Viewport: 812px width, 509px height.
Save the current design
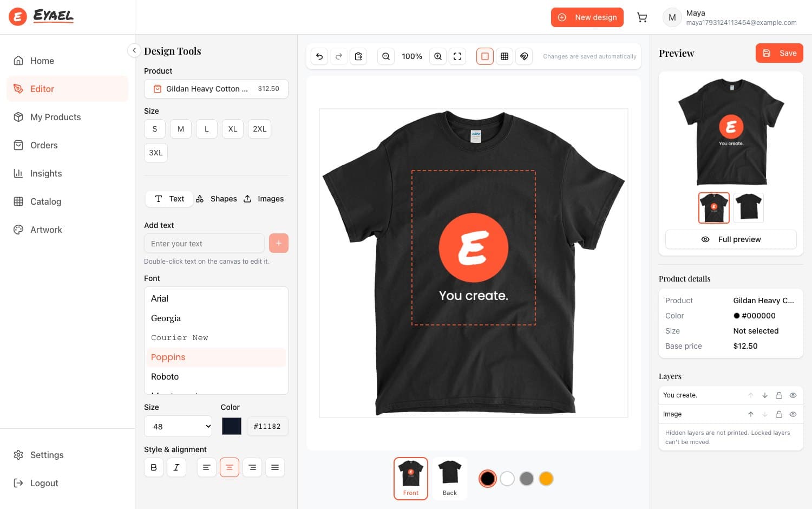780,53
